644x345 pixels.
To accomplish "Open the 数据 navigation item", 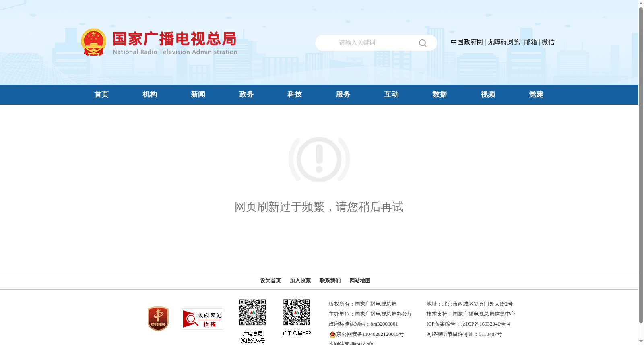I will tap(440, 95).
